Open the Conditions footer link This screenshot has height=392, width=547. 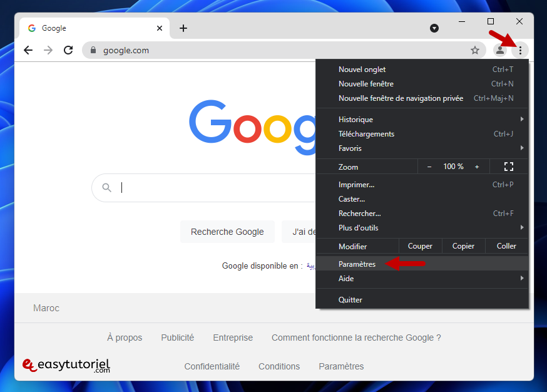279,366
